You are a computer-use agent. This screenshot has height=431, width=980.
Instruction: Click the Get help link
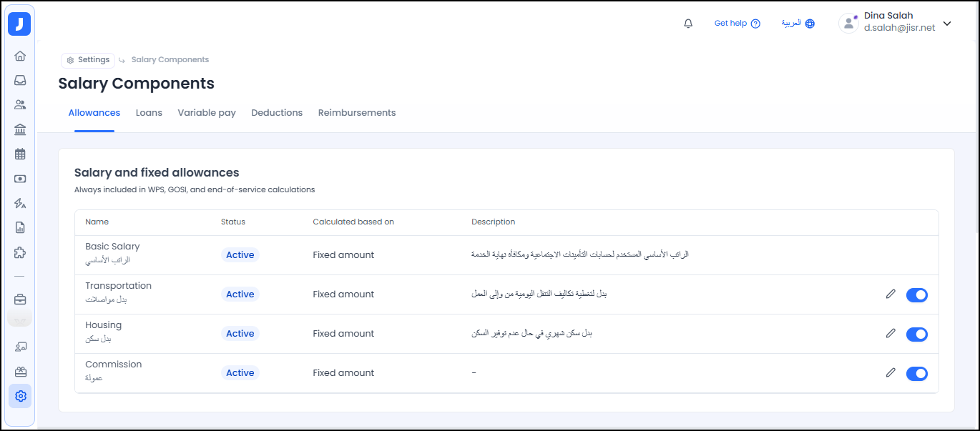[737, 24]
